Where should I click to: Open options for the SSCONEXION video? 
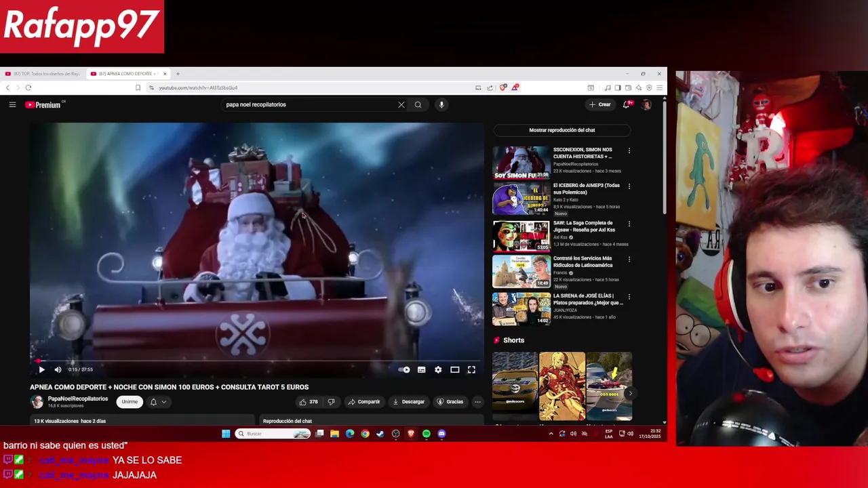(629, 150)
